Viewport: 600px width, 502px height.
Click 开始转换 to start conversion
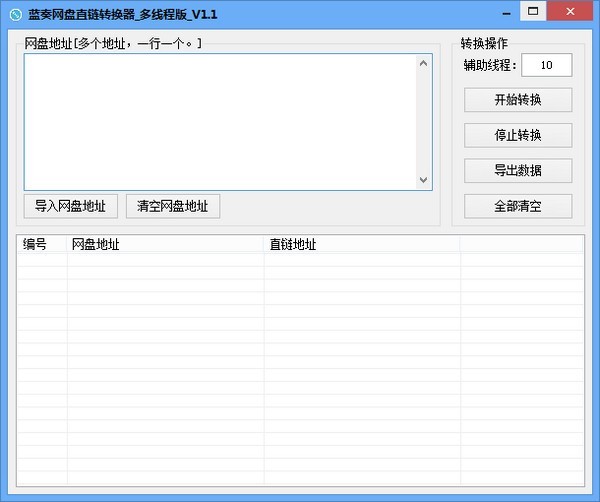tap(518, 100)
